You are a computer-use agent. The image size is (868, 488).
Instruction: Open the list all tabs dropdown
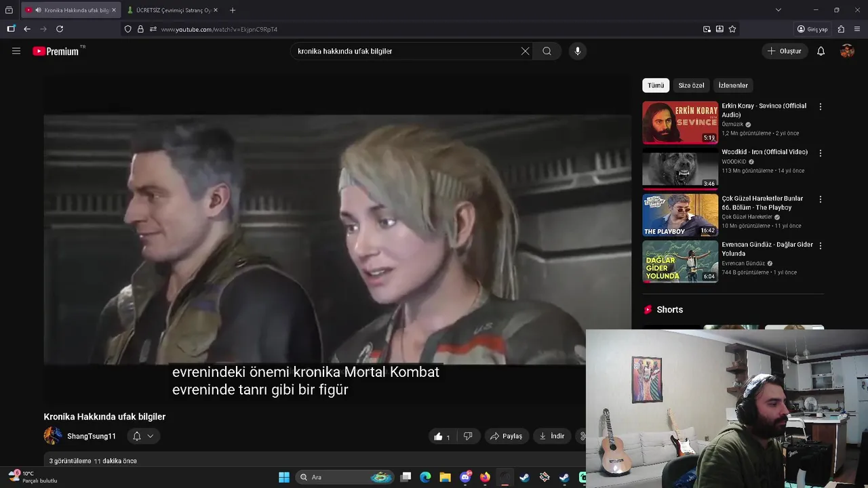pyautogui.click(x=778, y=10)
